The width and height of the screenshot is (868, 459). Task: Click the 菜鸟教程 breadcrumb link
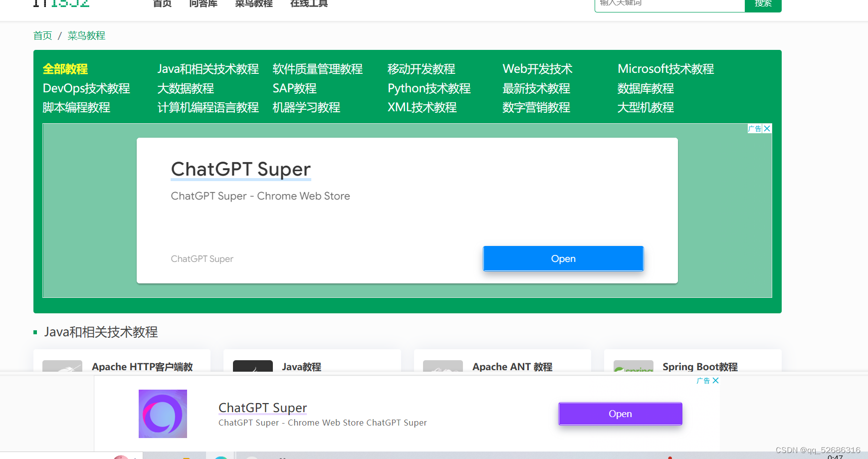pos(86,35)
